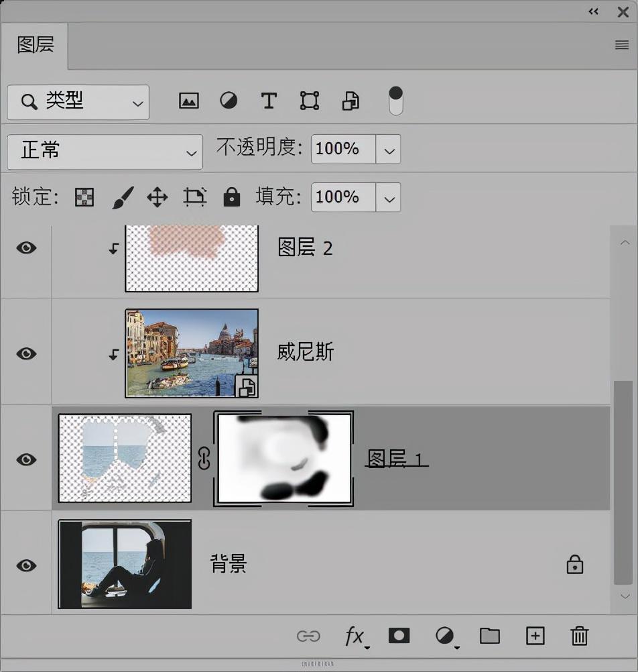Hide the 背景 layer

(x=26, y=564)
